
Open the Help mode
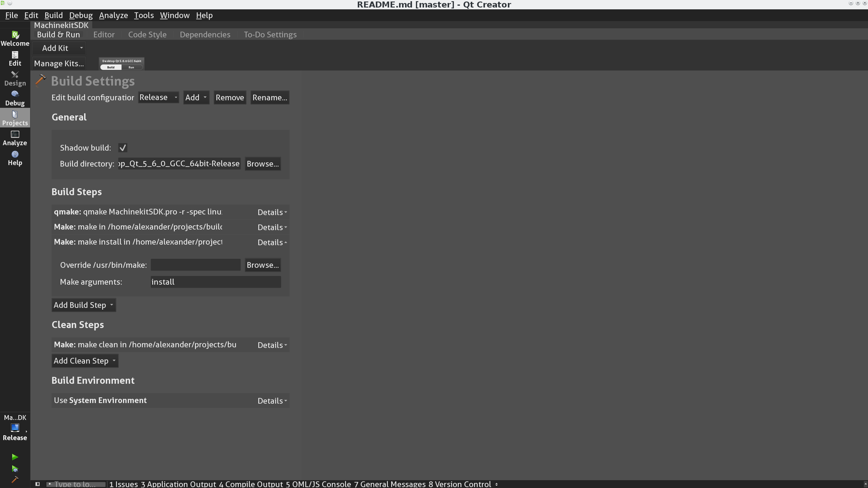(15, 158)
